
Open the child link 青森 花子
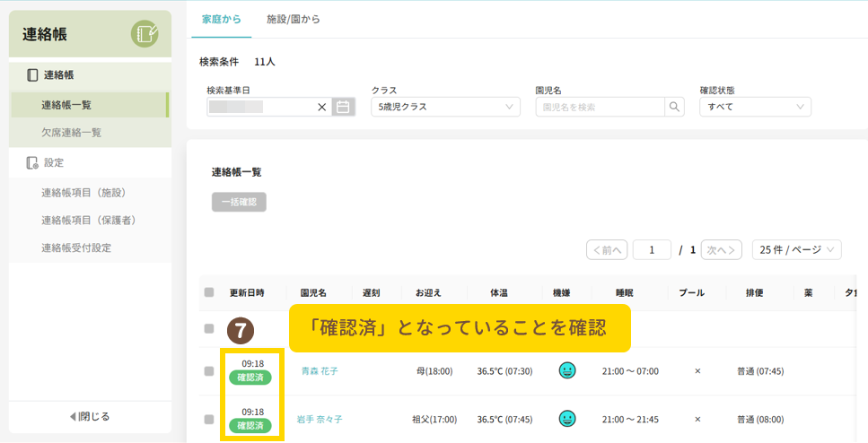[x=320, y=370]
